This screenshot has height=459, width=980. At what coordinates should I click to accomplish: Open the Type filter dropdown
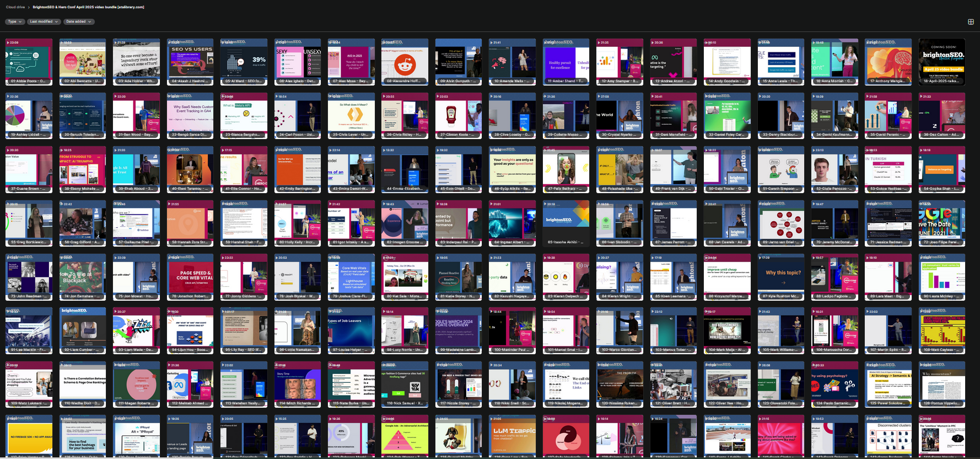(x=15, y=22)
